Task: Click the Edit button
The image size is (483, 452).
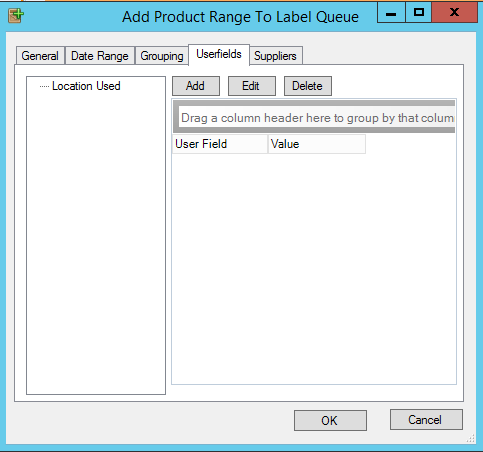Action: click(x=252, y=86)
